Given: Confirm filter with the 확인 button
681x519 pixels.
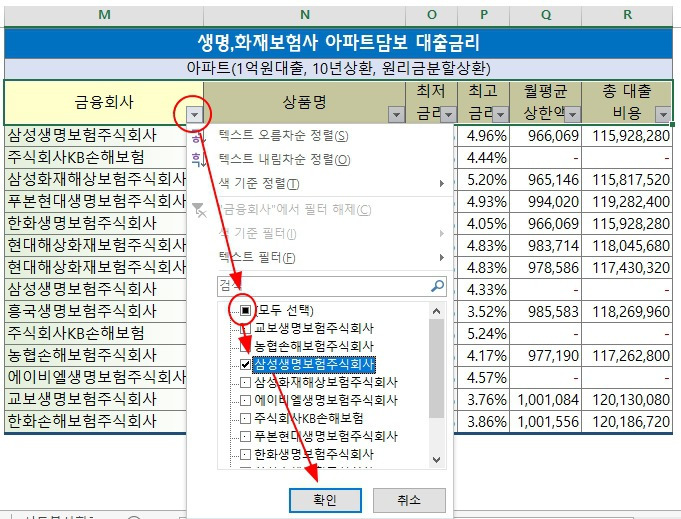Looking at the screenshot, I should click(325, 500).
